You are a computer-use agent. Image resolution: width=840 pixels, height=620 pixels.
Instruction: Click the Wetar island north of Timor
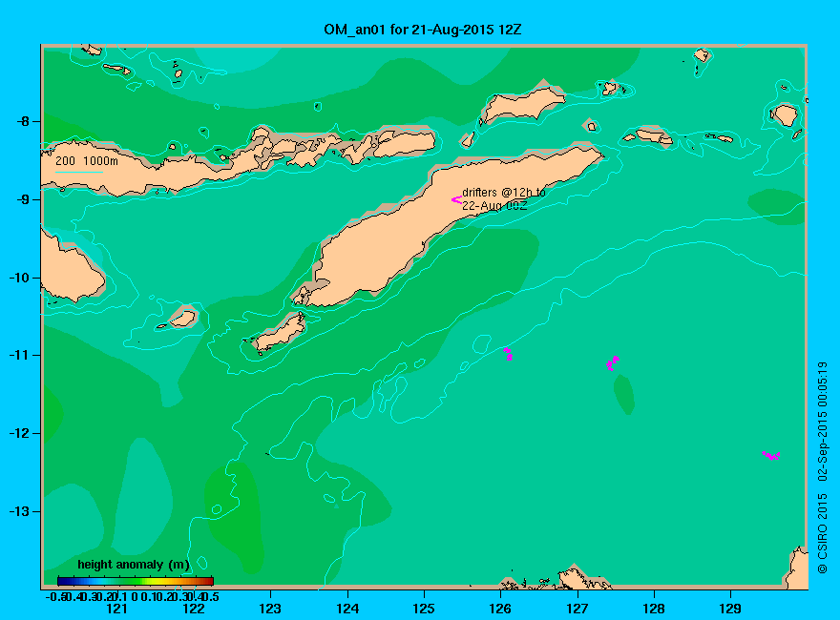pyautogui.click(x=522, y=104)
